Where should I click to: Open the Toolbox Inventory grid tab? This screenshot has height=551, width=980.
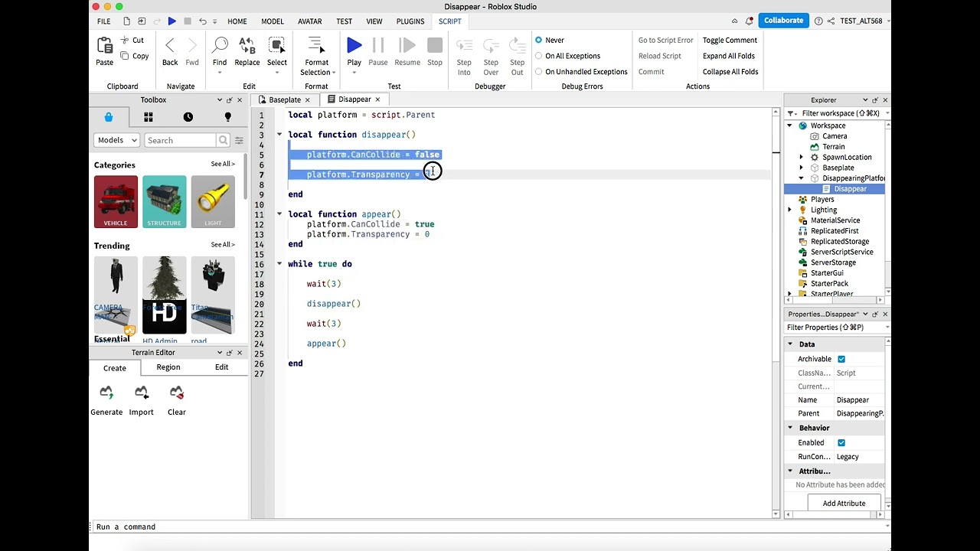149,117
